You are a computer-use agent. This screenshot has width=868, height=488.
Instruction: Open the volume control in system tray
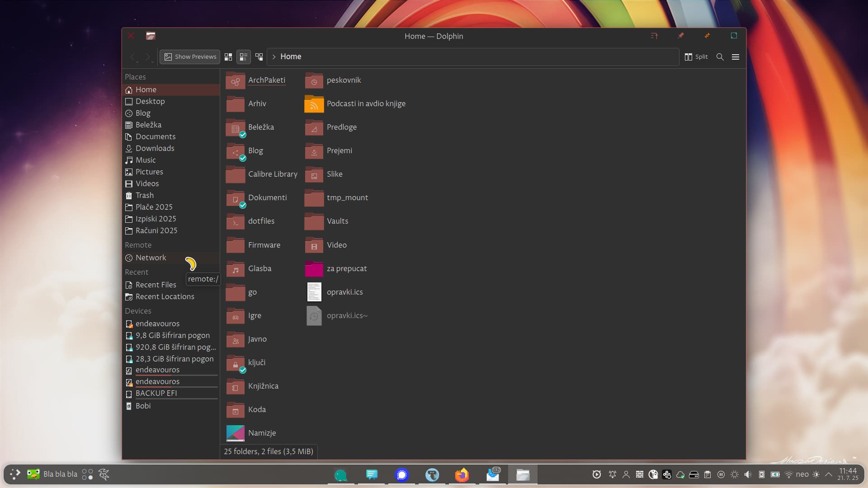(x=748, y=474)
